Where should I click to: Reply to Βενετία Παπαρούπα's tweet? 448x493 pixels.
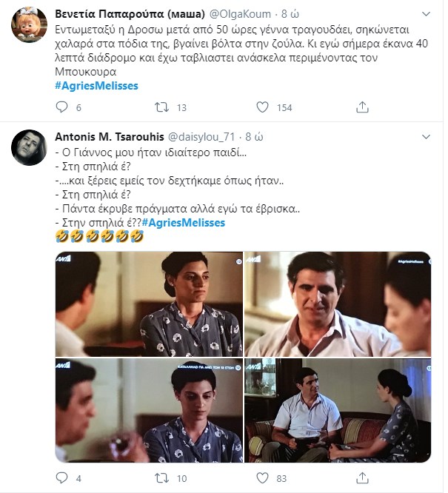click(x=61, y=107)
